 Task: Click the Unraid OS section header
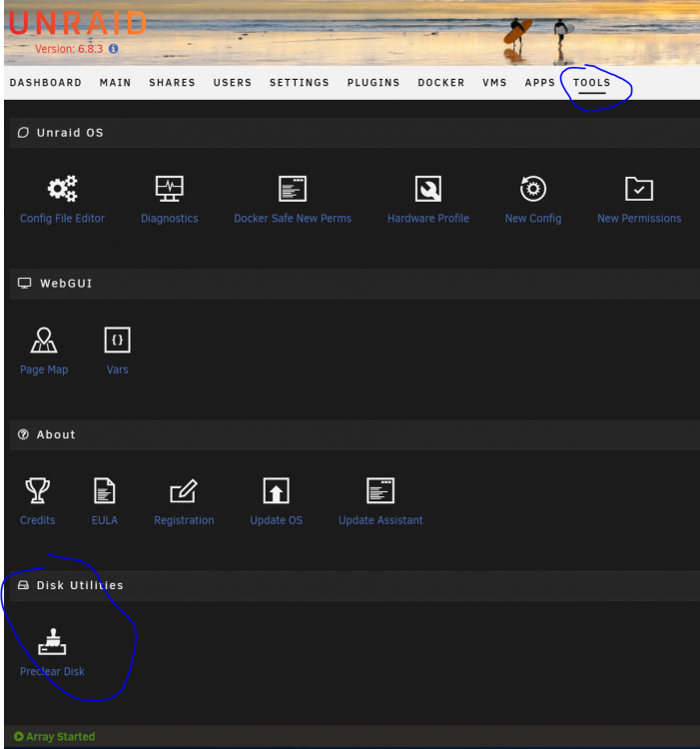354,133
